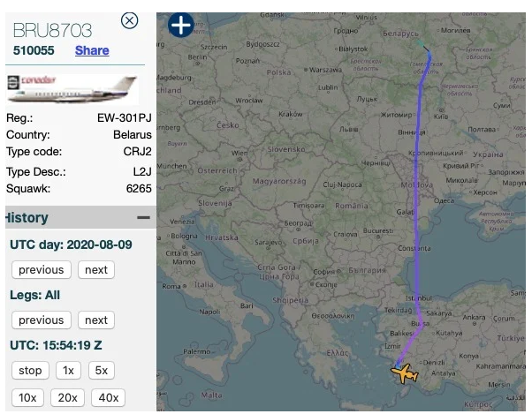Set playback speed to 40x
This screenshot has width=532, height=414.
(108, 397)
